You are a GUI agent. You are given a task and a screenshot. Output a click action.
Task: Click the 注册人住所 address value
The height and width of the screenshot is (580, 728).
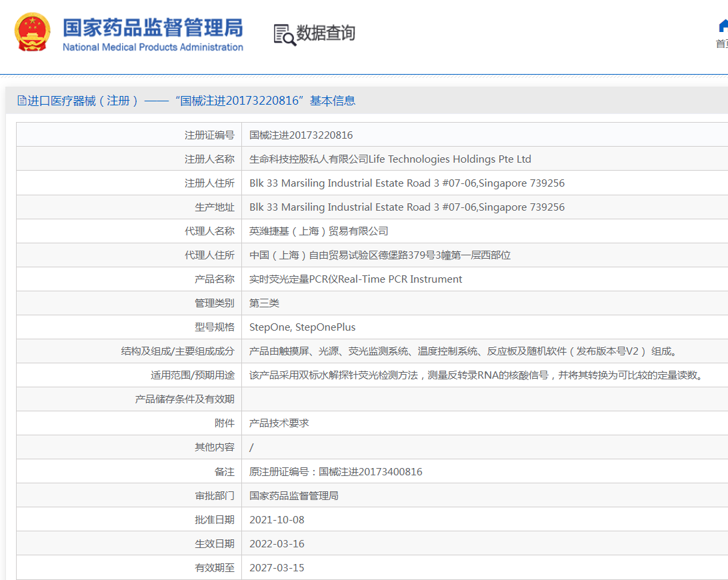407,183
